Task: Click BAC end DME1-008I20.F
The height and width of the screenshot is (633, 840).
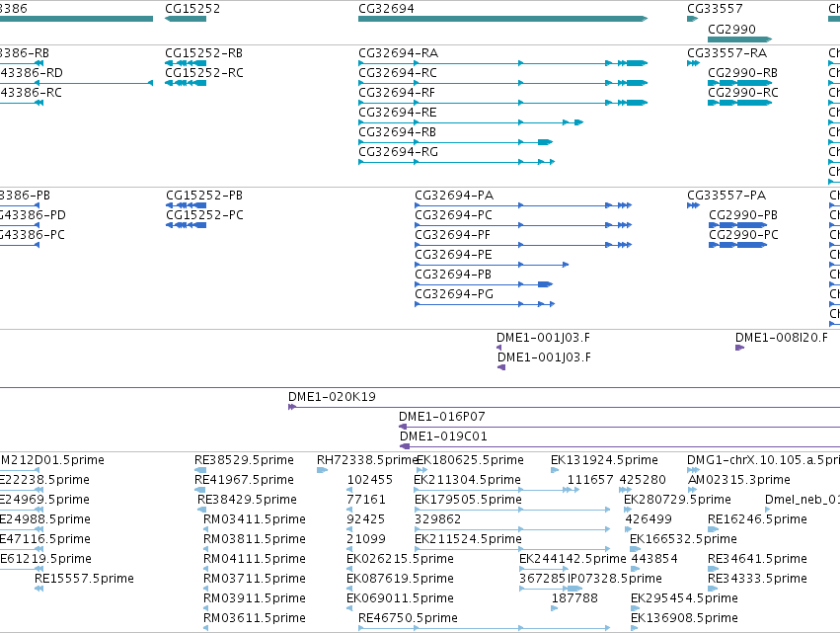Action: (x=781, y=338)
